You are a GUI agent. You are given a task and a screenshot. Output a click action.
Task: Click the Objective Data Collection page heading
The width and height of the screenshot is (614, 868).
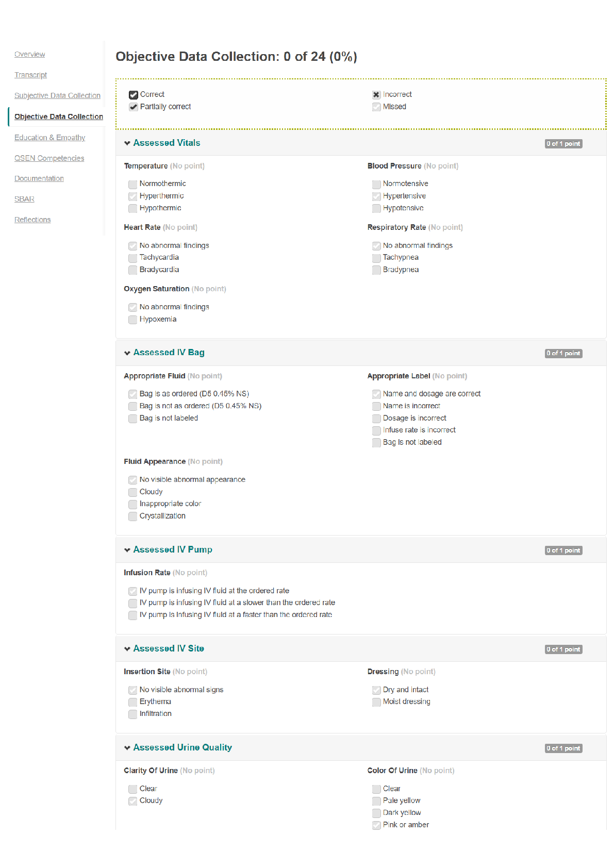[236, 57]
